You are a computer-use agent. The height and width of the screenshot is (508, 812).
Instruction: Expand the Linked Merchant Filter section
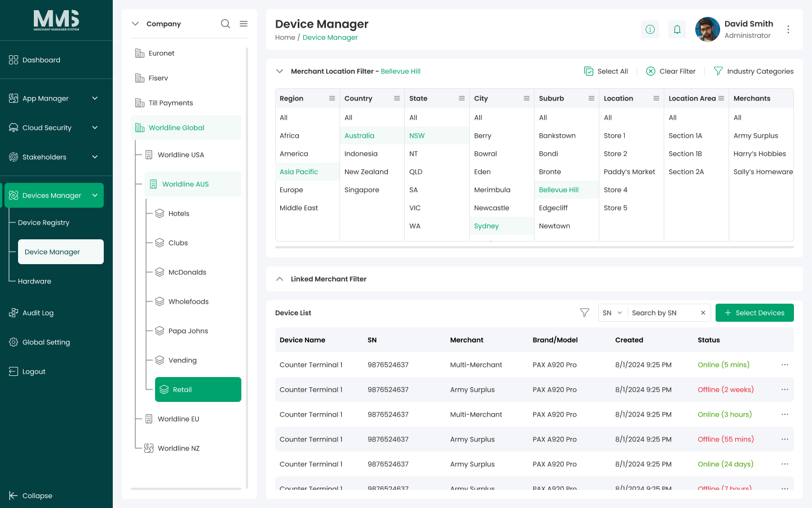(x=279, y=279)
